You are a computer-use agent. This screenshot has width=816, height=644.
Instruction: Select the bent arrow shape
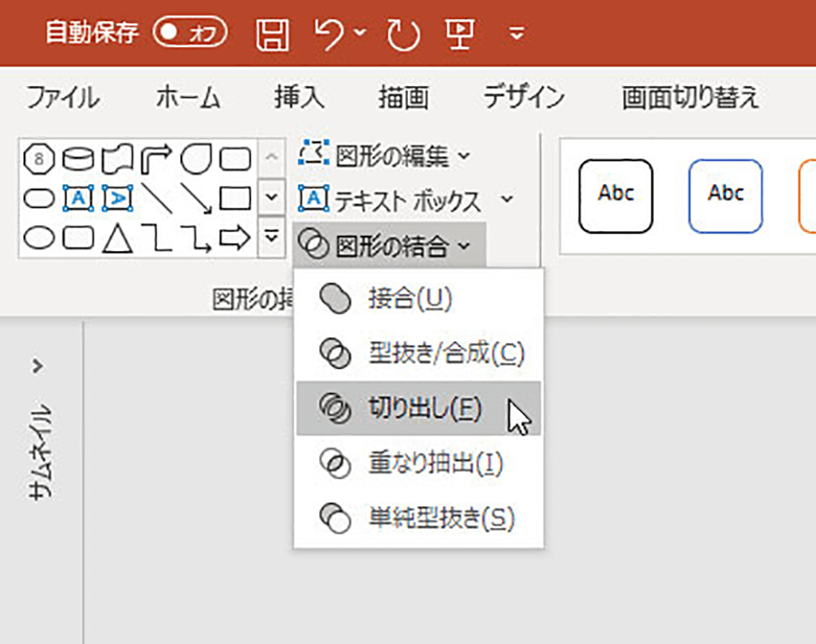point(156,158)
